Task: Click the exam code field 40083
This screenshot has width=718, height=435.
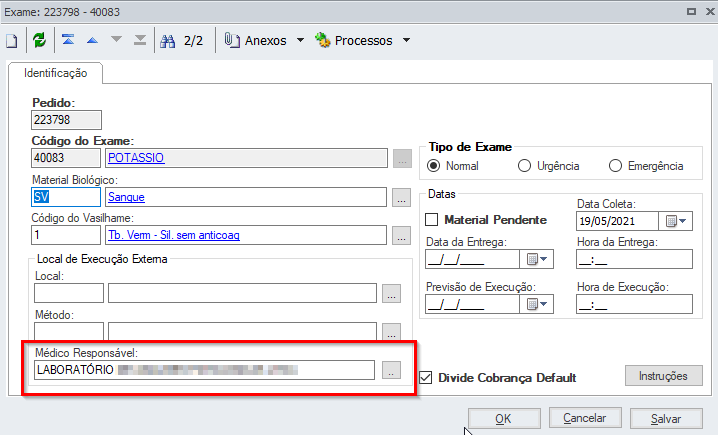Action: click(x=66, y=158)
